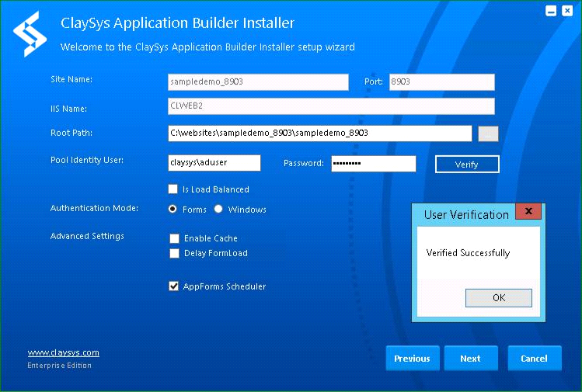
Task: Check the Is Load Balanced checkbox
Action: point(173,189)
